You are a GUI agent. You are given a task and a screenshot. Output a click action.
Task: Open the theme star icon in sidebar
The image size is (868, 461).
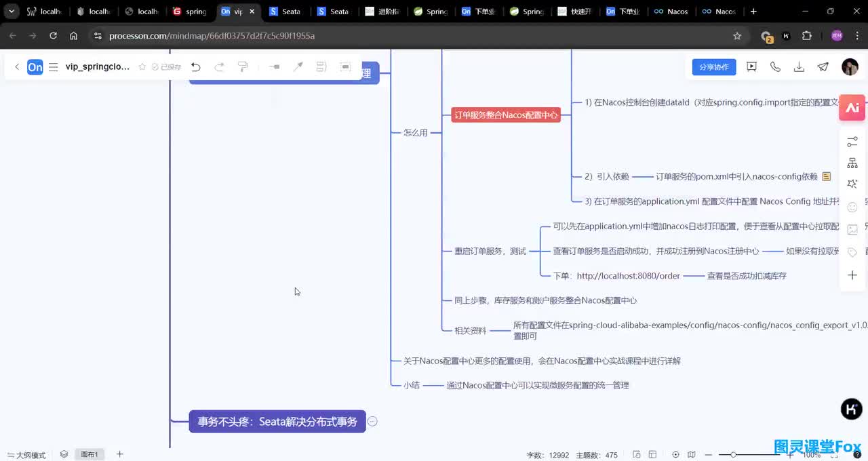coord(852,184)
